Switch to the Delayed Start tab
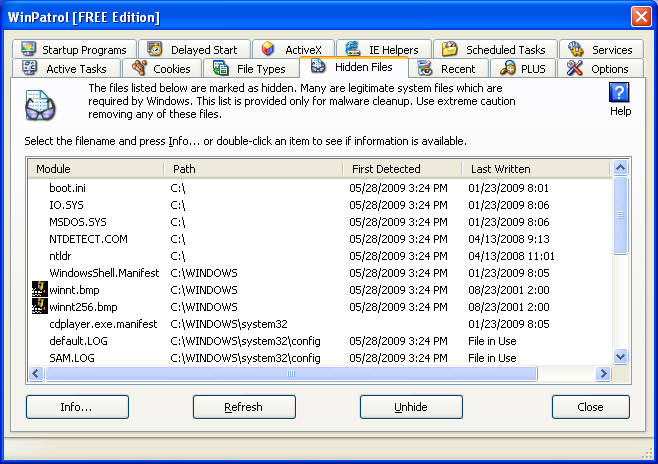The width and height of the screenshot is (658, 464). pos(193,49)
